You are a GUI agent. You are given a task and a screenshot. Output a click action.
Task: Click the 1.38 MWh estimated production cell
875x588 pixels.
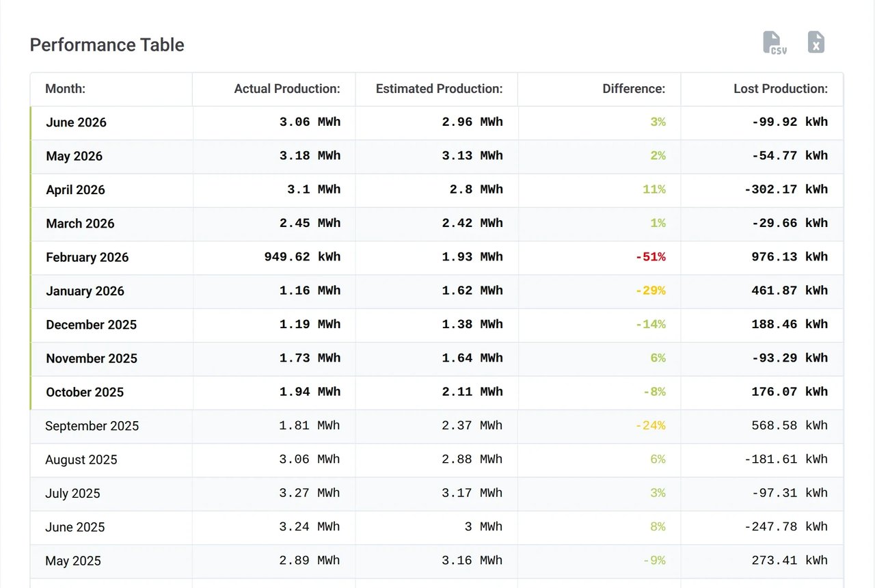(472, 324)
